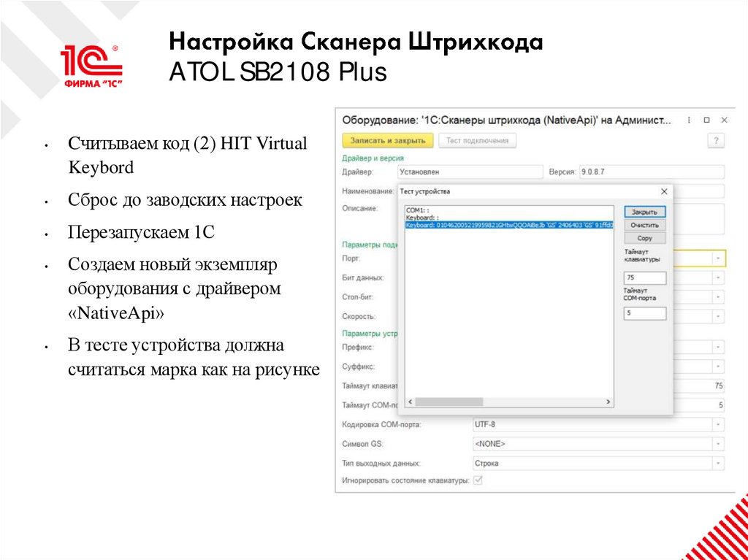
Task: Open the Стоп-бит dropdown arrow
Action: coord(719,296)
